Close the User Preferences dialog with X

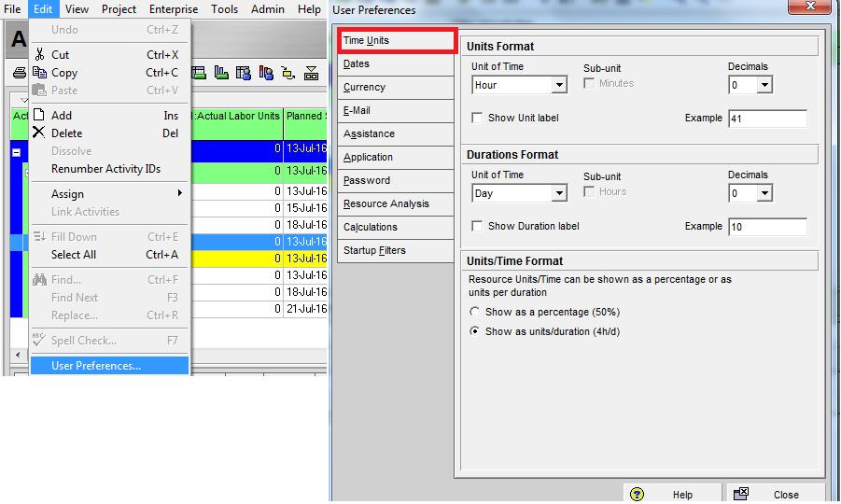coord(810,7)
